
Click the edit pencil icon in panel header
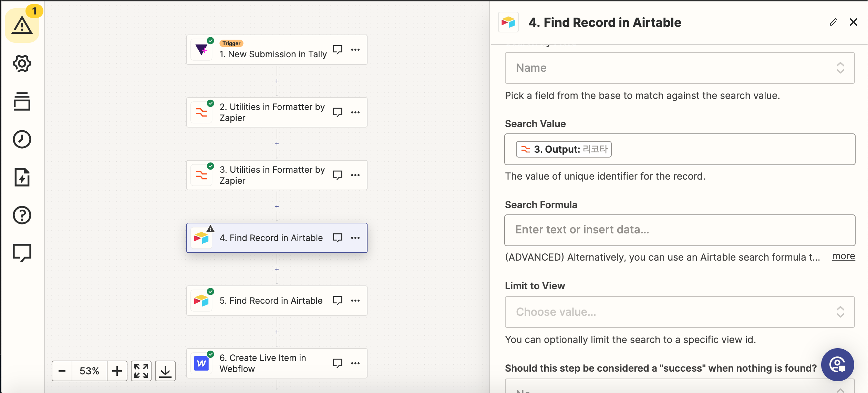click(x=833, y=22)
